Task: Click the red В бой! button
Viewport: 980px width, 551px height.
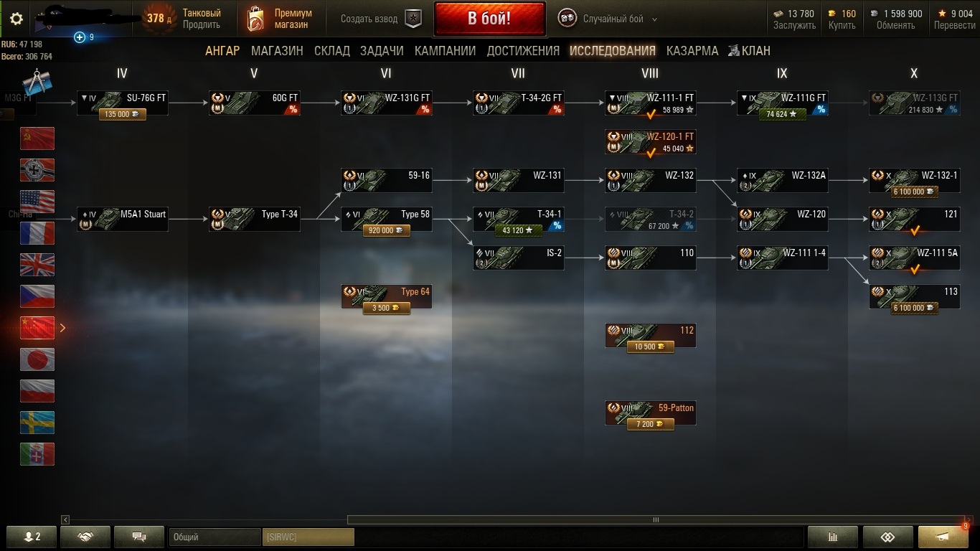Action: [489, 19]
